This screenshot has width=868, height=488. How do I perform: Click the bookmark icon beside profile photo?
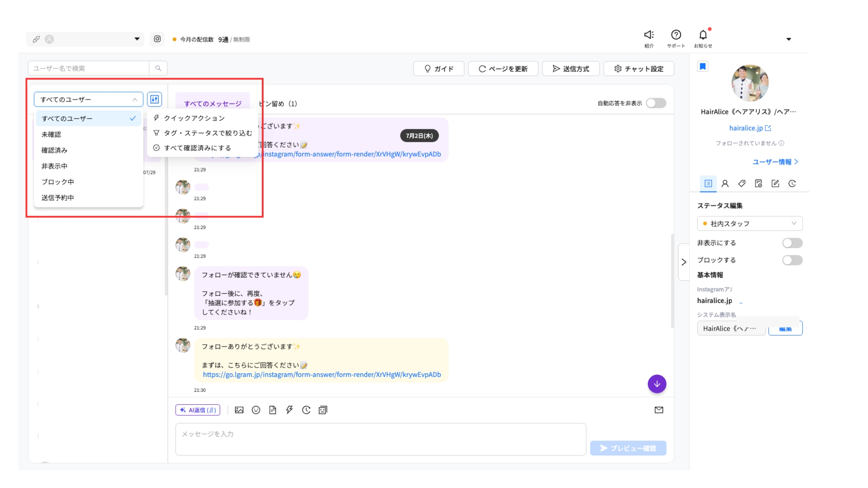[x=703, y=67]
